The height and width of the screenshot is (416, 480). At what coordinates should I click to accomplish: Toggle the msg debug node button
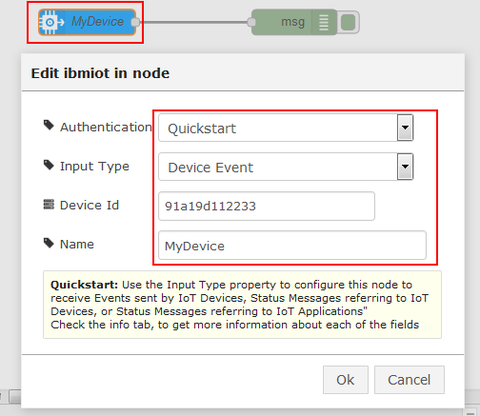click(348, 22)
